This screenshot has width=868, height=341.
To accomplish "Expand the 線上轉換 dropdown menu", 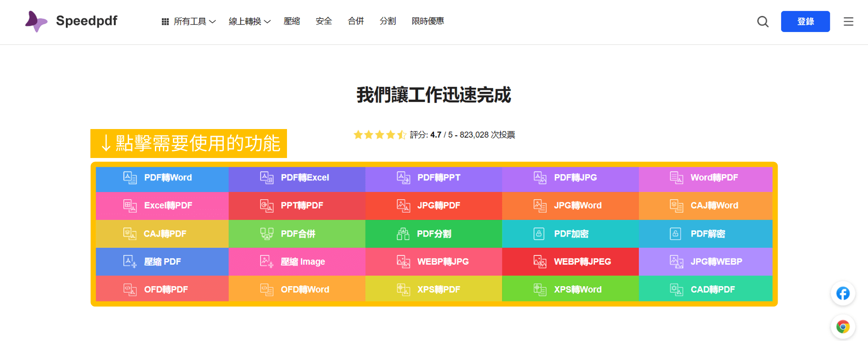I will click(249, 22).
